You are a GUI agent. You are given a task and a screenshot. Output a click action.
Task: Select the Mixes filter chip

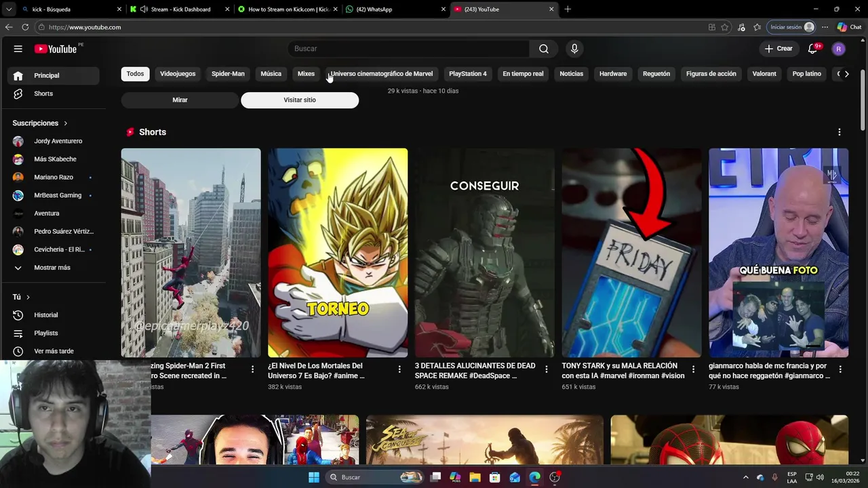[306, 74]
